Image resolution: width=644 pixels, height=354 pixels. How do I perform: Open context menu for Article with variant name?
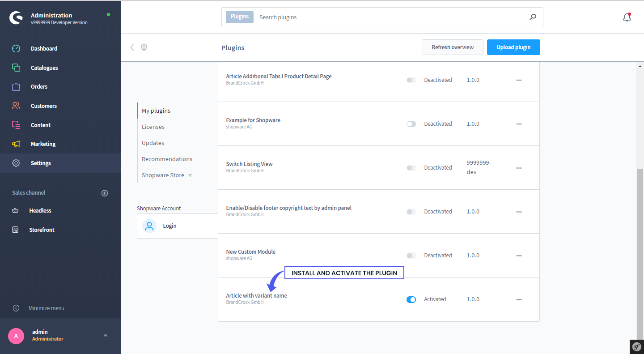(x=519, y=299)
